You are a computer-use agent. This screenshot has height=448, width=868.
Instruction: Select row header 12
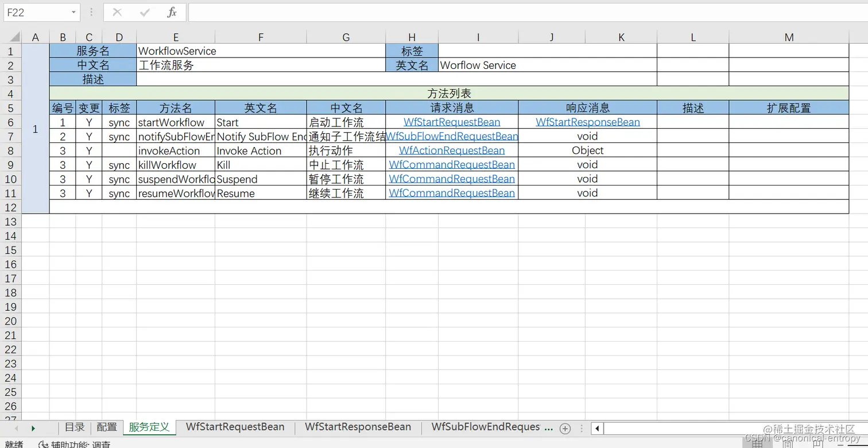point(11,207)
